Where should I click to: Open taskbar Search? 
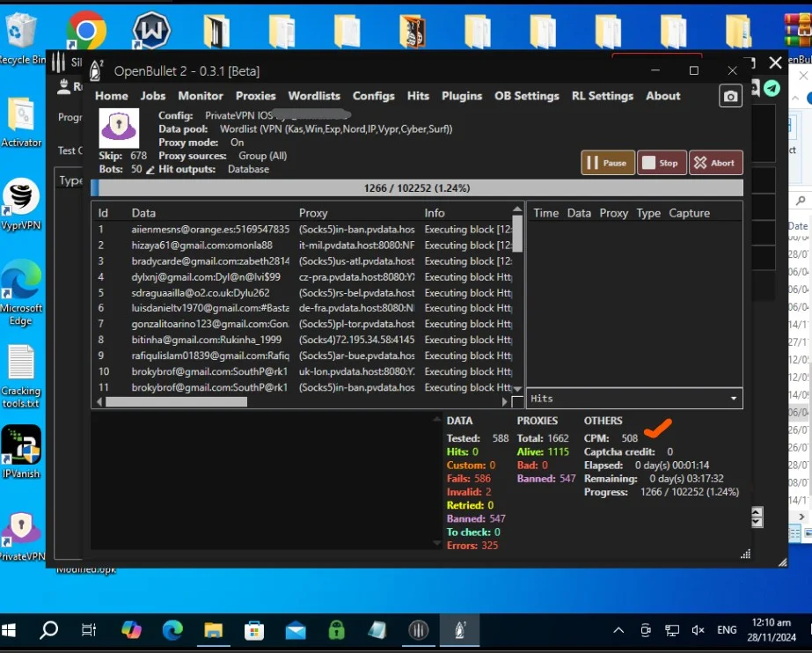49,630
